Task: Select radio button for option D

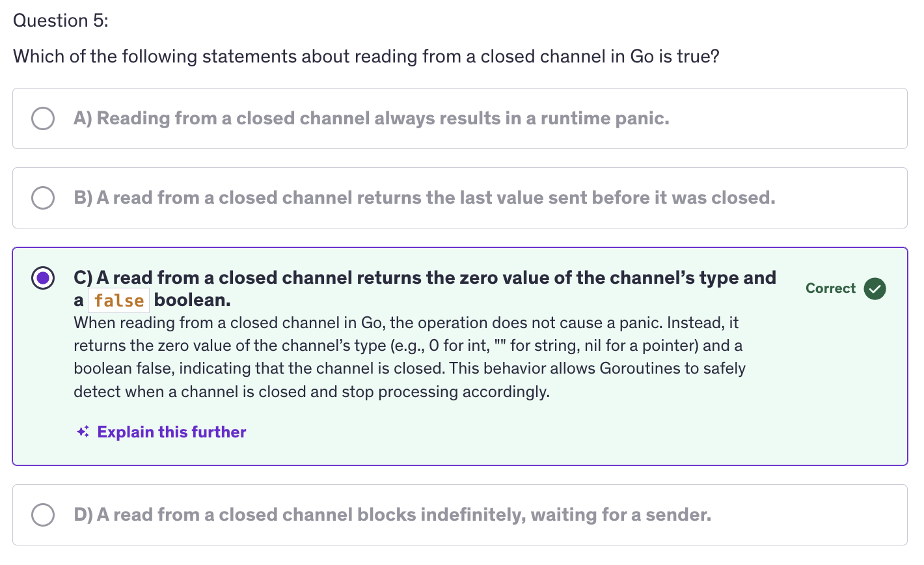Action: click(43, 515)
